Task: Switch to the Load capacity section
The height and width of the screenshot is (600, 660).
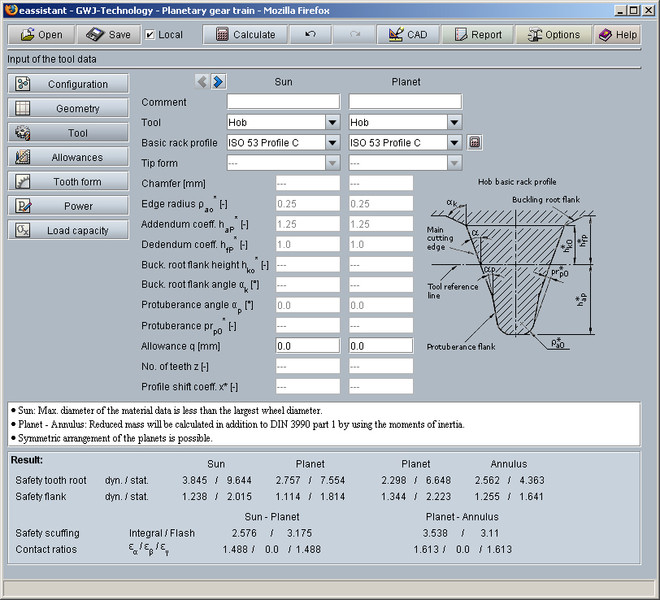Action: 68,230
